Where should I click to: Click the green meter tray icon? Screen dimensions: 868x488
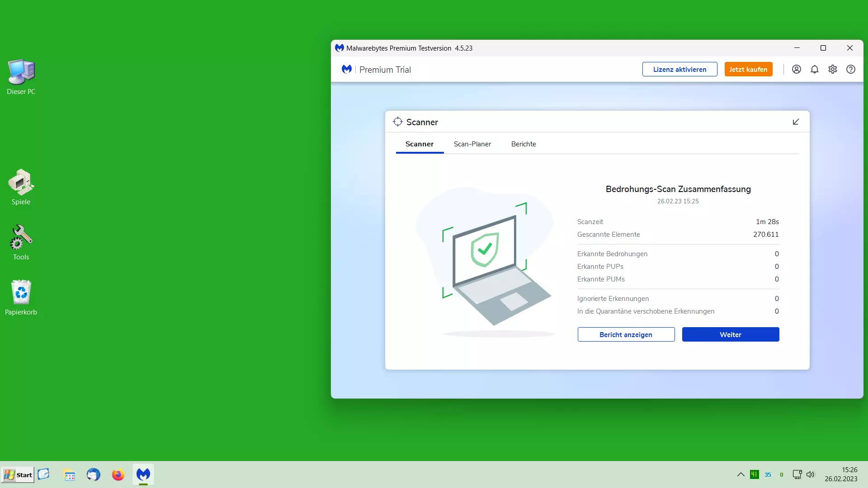tap(754, 474)
